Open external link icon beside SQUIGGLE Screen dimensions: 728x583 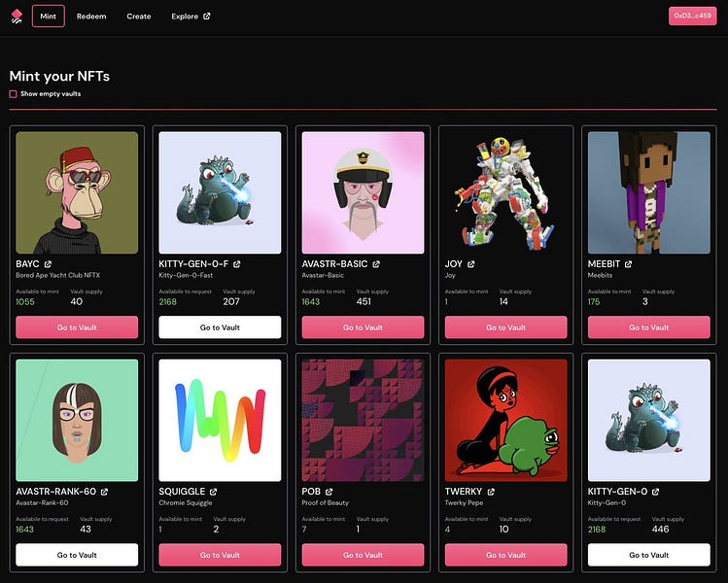[211, 492]
